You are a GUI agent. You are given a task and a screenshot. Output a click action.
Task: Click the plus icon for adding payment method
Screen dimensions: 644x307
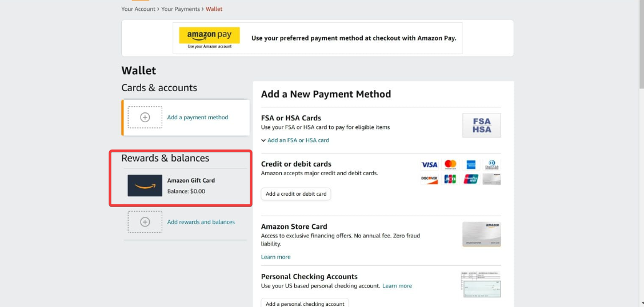[145, 118]
